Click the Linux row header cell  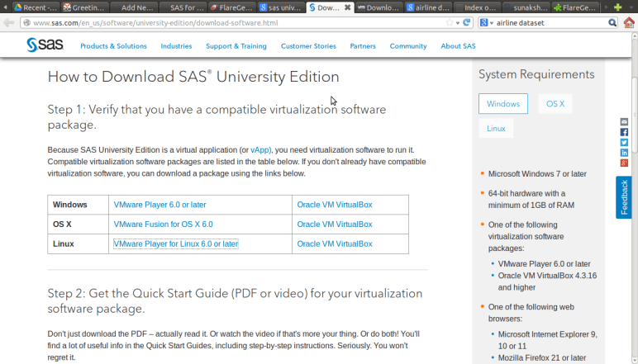click(x=79, y=243)
